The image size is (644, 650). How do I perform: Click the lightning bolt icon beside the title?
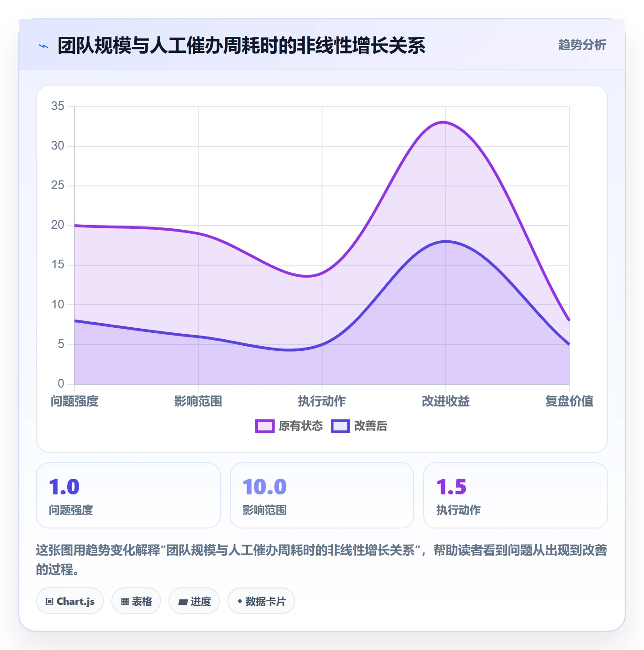point(44,46)
